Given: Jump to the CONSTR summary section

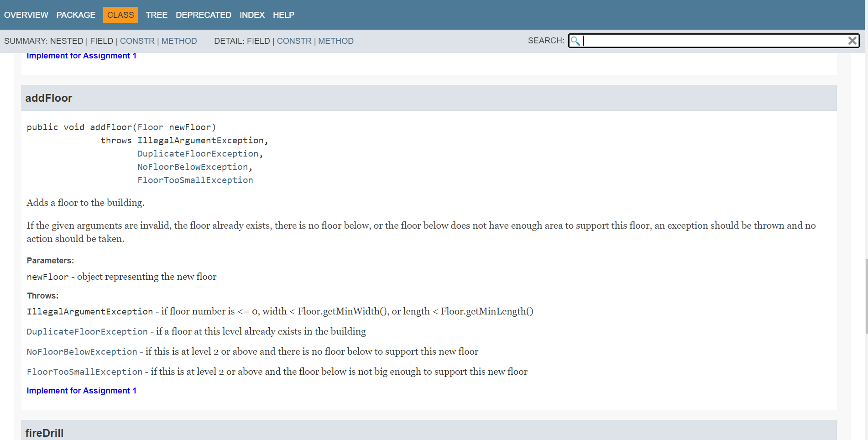Looking at the screenshot, I should 137,41.
